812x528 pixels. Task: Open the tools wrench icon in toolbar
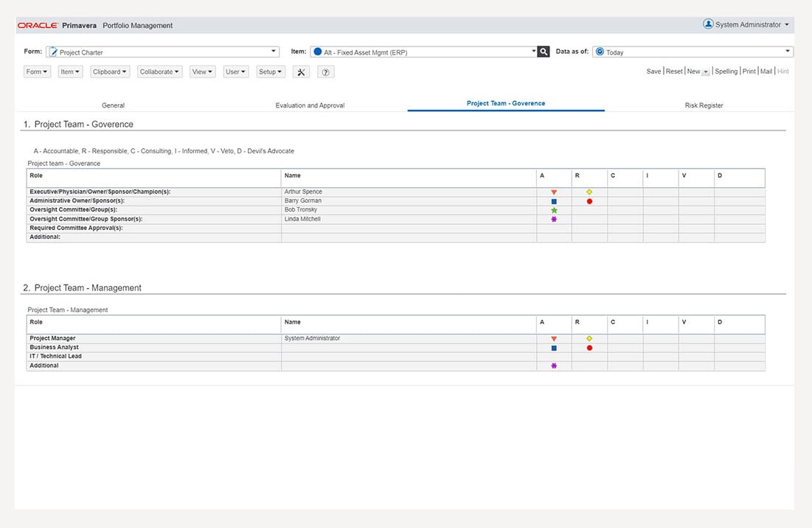(301, 72)
